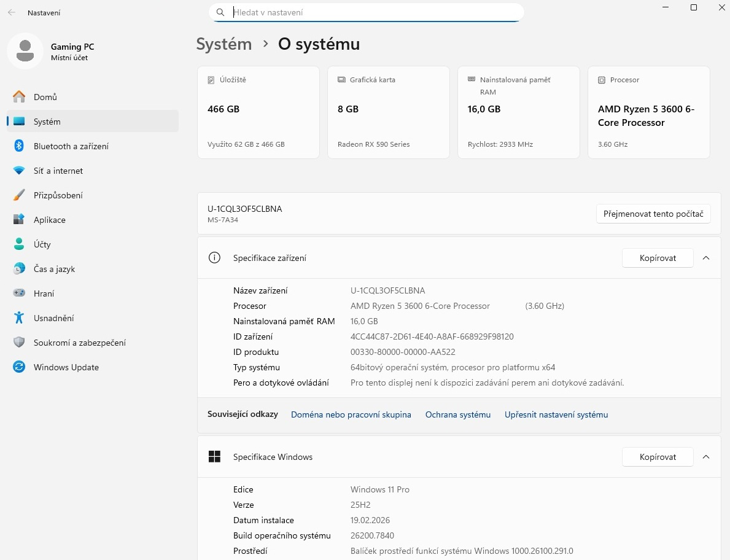The width and height of the screenshot is (730, 560).
Task: Click Systém in the breadcrumb path
Action: 223,44
